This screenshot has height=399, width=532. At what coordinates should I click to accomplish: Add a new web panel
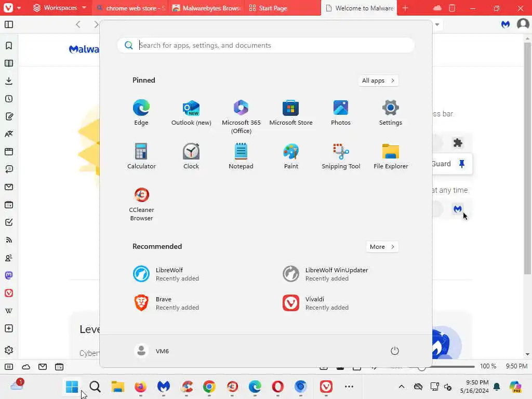click(x=9, y=328)
